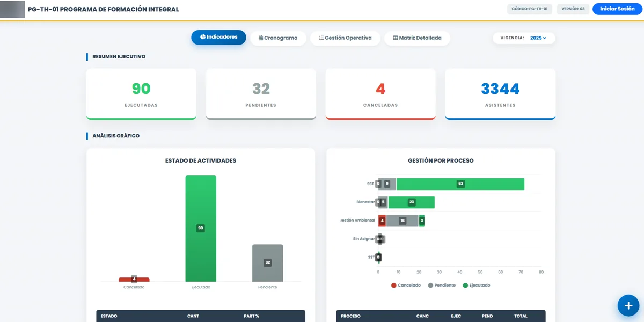Toggle the Pendiente legend gray swatch
Screen dimensions: 644x322
click(430, 286)
